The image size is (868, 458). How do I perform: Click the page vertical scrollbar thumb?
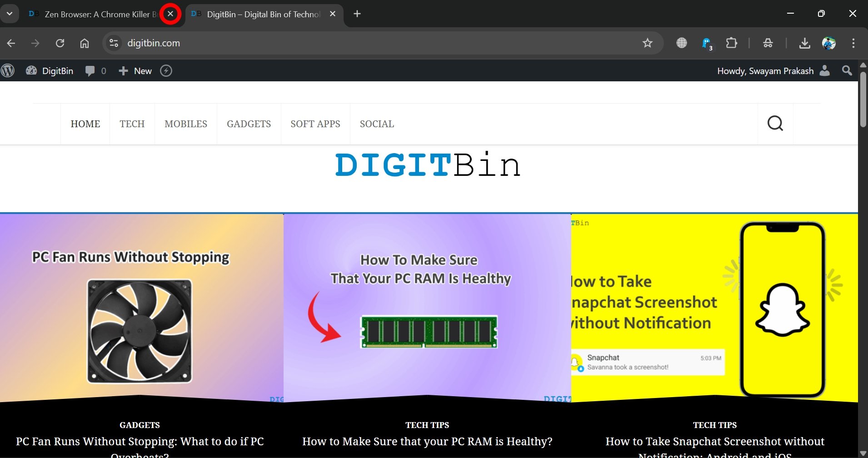pos(863,99)
